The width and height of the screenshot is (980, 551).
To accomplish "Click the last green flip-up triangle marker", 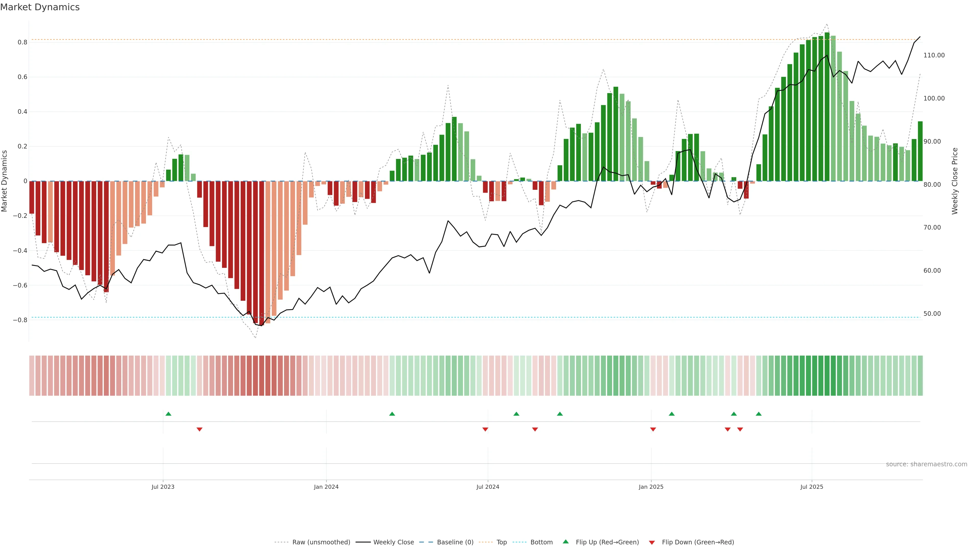I will (758, 414).
